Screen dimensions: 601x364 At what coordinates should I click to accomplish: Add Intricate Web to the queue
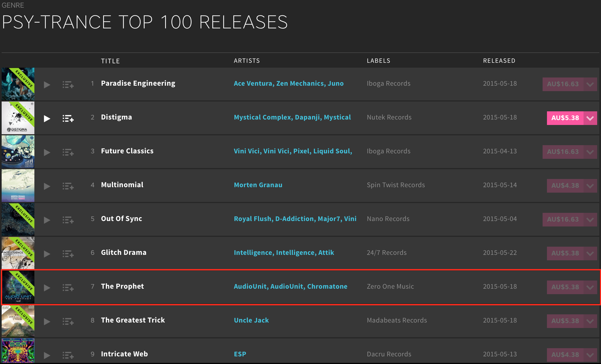68,355
